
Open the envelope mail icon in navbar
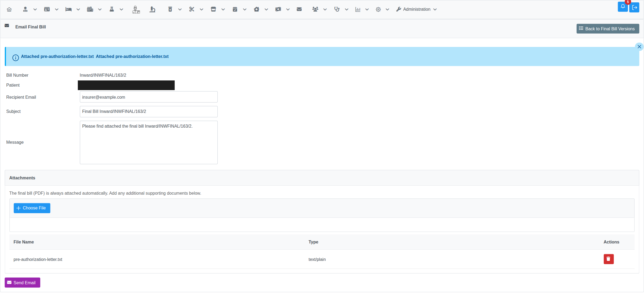[x=299, y=9]
